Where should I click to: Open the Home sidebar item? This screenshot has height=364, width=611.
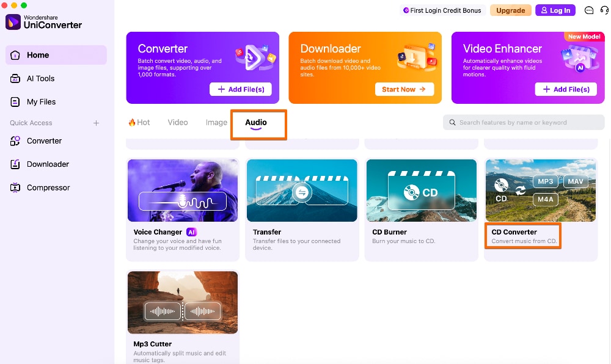click(56, 55)
